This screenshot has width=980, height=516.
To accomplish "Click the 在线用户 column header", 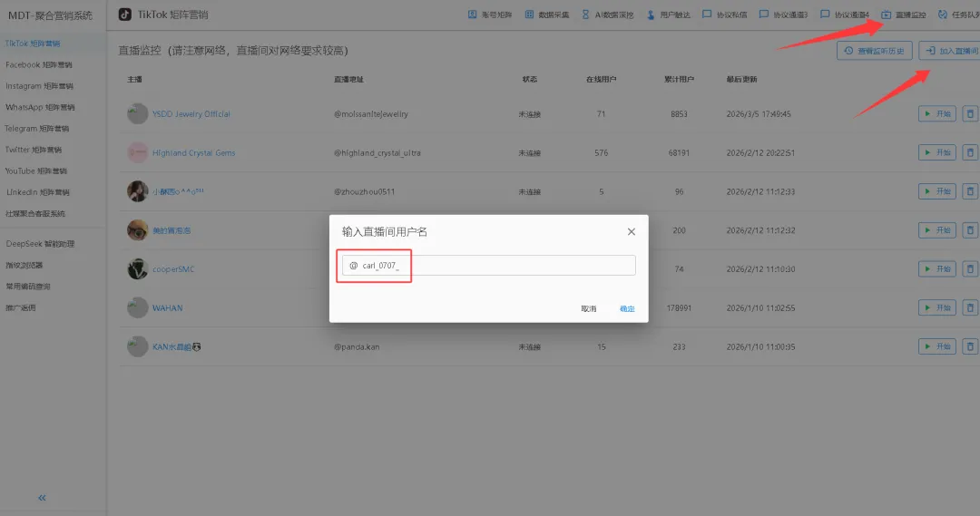I will pyautogui.click(x=602, y=79).
